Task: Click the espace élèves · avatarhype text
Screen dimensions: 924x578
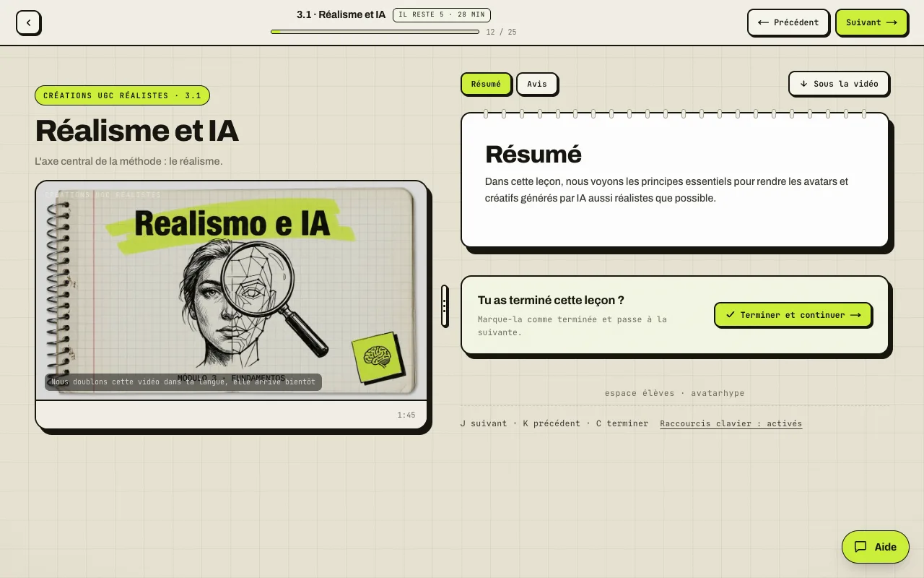Action: (x=674, y=393)
